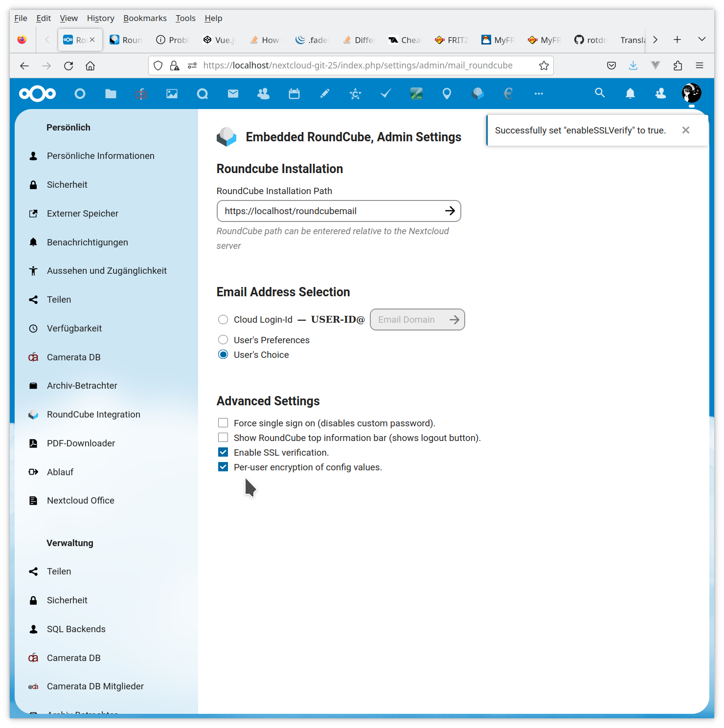Image resolution: width=724 pixels, height=728 pixels.
Task: Open the extensions puzzle icon
Action: point(678,66)
